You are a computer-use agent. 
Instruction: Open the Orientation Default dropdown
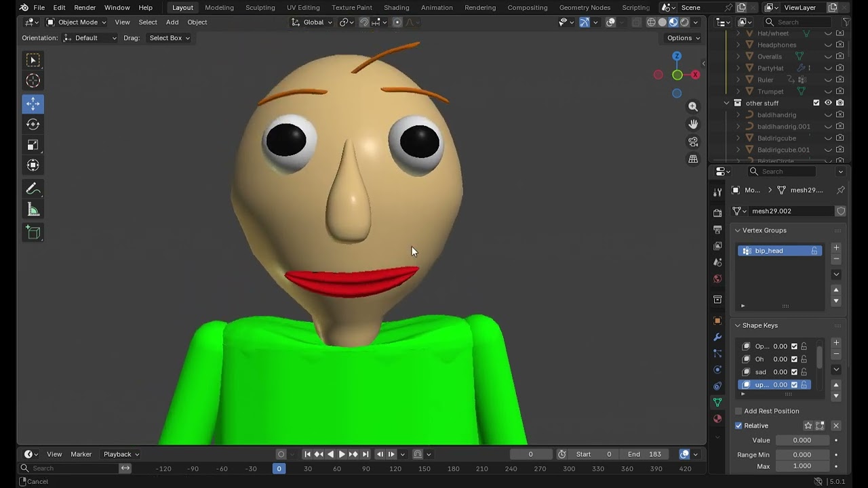(x=90, y=38)
